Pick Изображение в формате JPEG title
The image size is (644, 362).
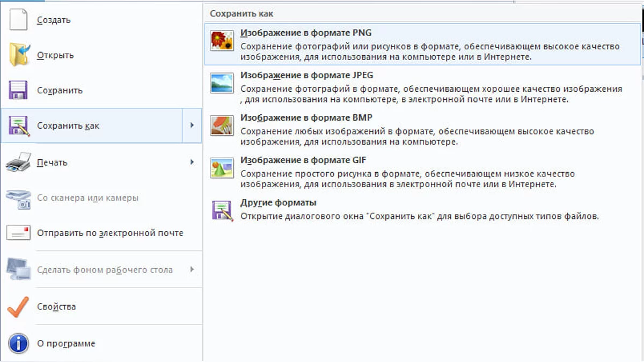coord(307,75)
